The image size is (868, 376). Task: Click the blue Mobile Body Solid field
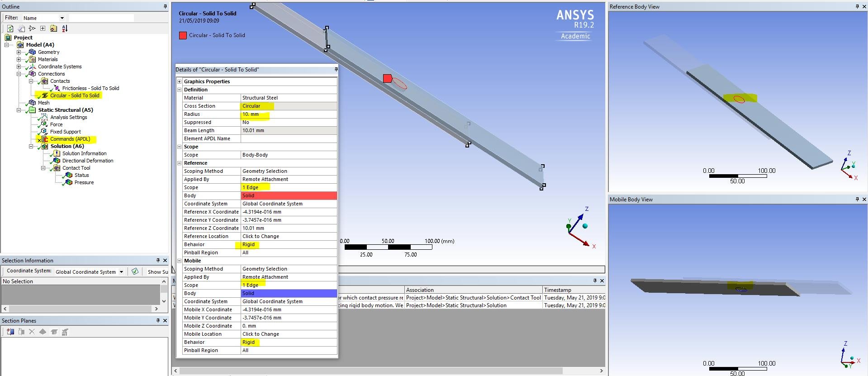click(x=289, y=293)
